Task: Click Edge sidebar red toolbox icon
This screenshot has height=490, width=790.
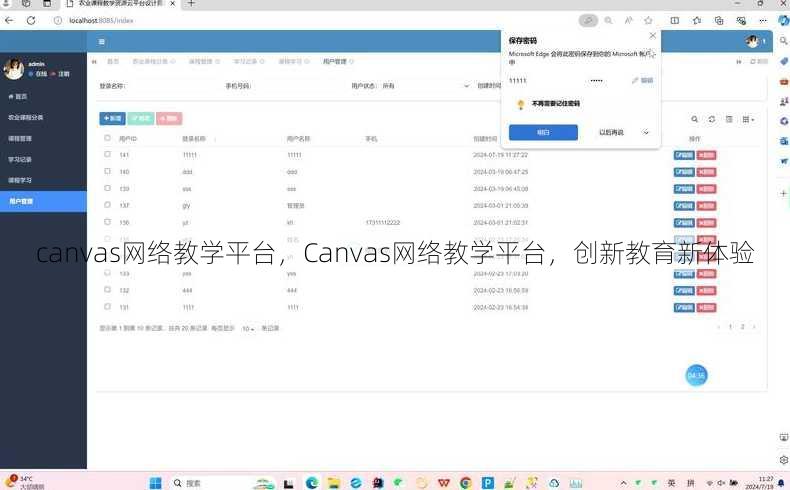Action: [783, 81]
